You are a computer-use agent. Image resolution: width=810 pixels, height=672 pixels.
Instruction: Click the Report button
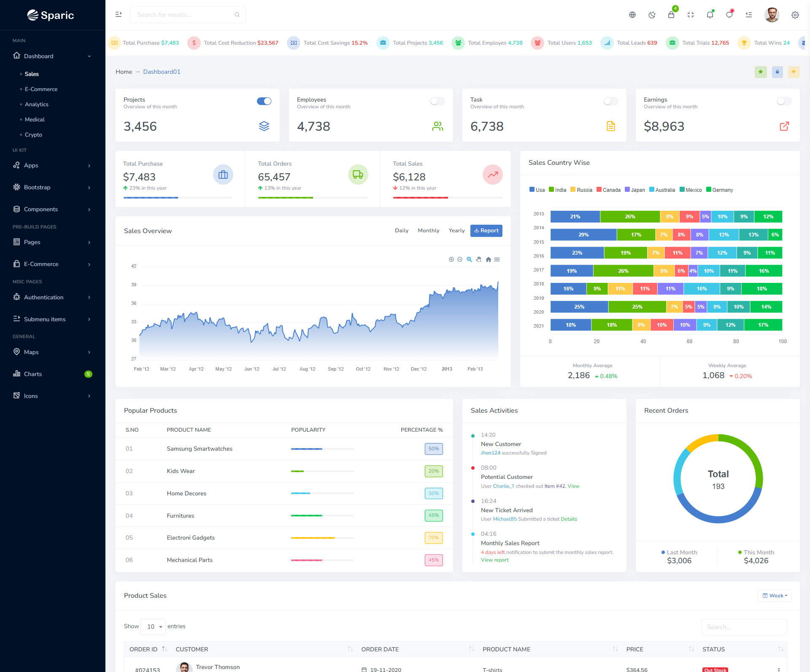point(486,231)
